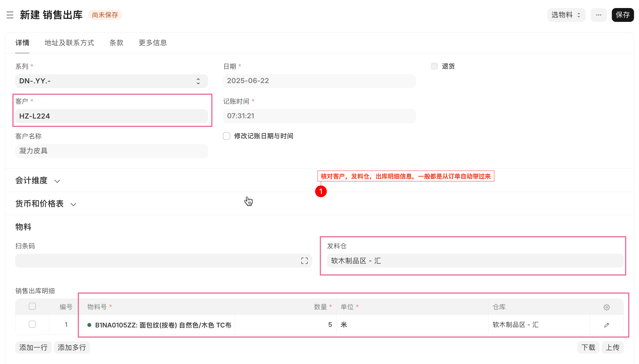Screen dimensions: 639x364
Task: Click the chevron inside the 系列 field
Action: [x=198, y=81]
